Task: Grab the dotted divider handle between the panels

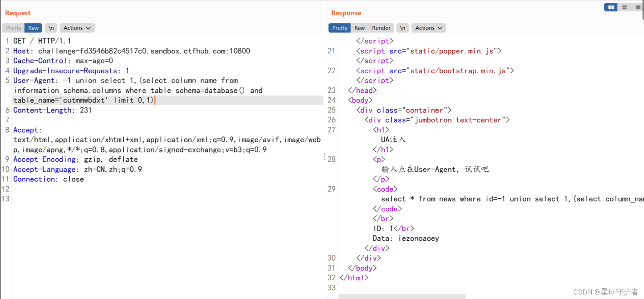Action: click(325, 157)
